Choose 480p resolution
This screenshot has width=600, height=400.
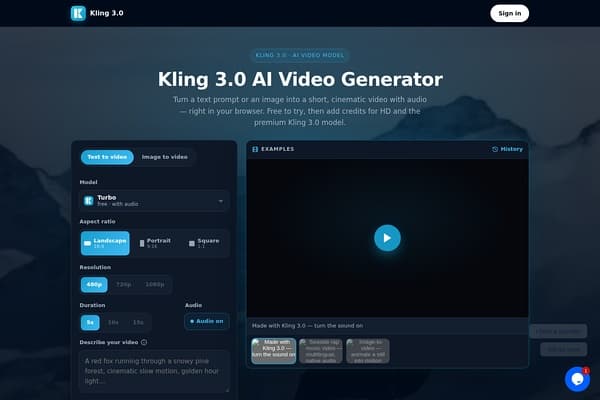(94, 284)
